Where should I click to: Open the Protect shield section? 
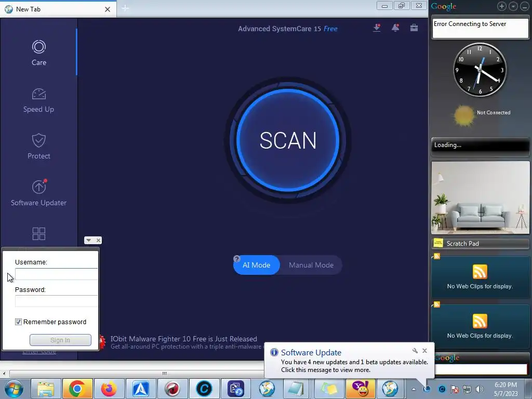[38, 146]
